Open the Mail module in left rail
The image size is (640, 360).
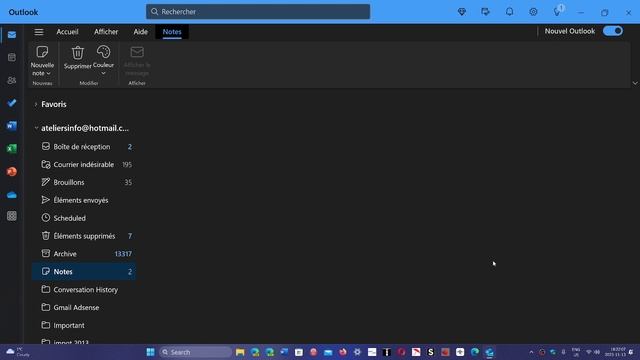(12, 35)
